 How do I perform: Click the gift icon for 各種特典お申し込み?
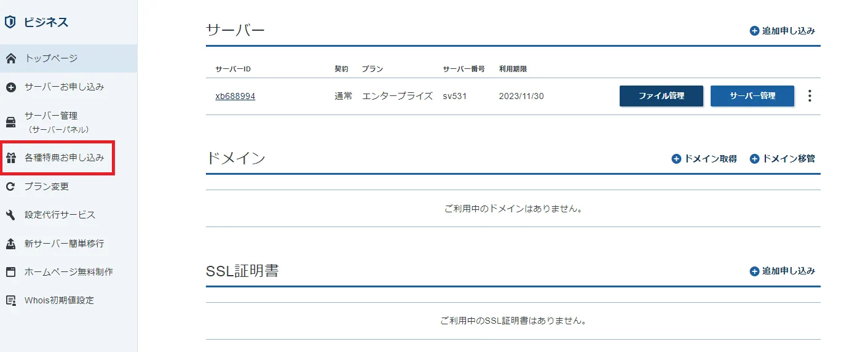coord(10,158)
